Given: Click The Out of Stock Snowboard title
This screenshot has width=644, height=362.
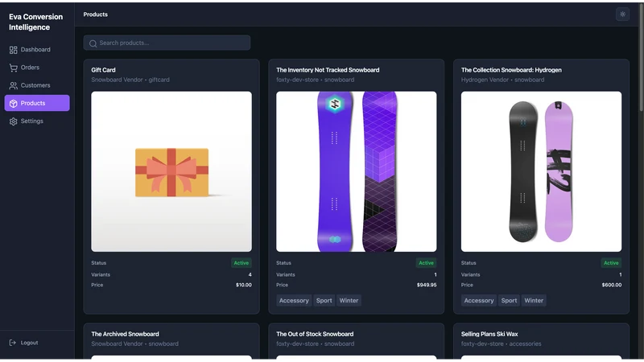Looking at the screenshot, I should (x=315, y=334).
